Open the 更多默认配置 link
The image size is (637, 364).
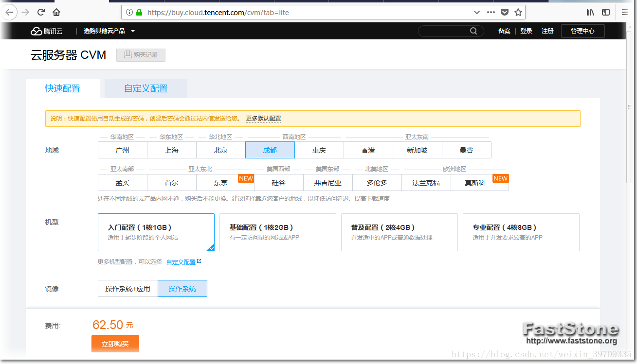click(263, 119)
